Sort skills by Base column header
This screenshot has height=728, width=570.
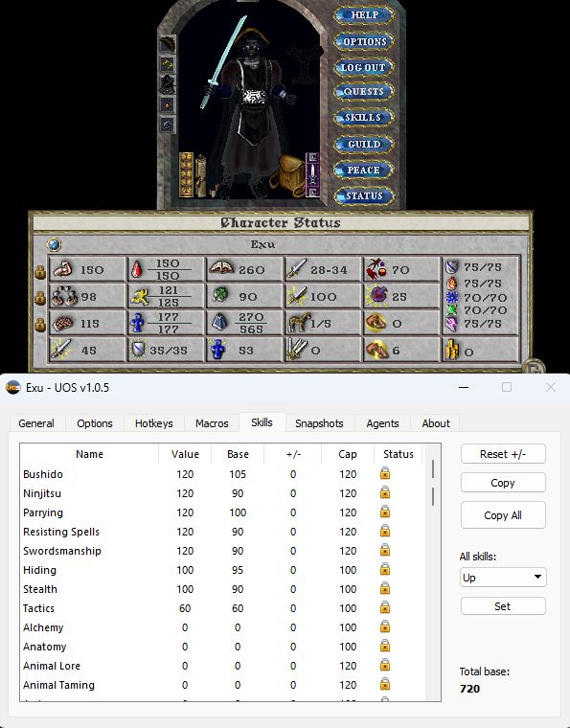[x=238, y=454]
